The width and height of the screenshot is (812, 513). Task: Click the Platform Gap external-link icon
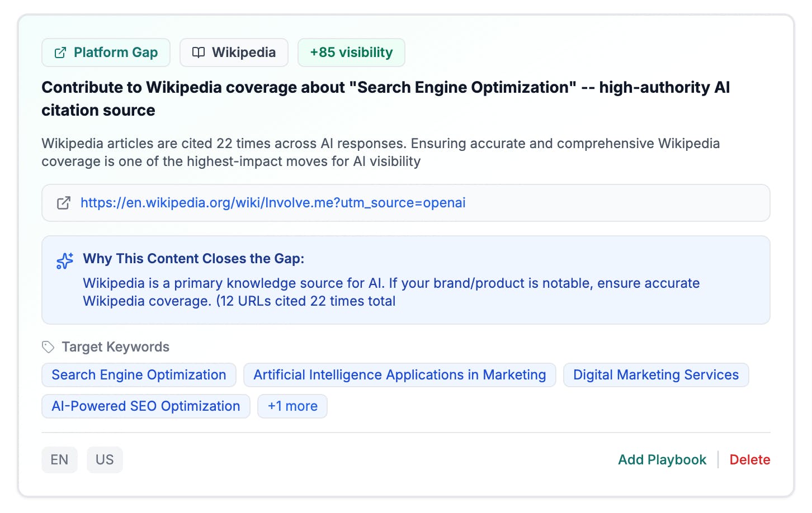(60, 53)
